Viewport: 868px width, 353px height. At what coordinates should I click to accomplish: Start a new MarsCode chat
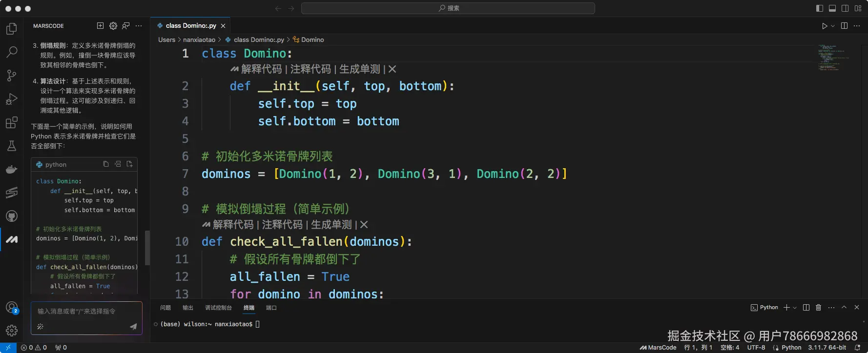(x=100, y=26)
